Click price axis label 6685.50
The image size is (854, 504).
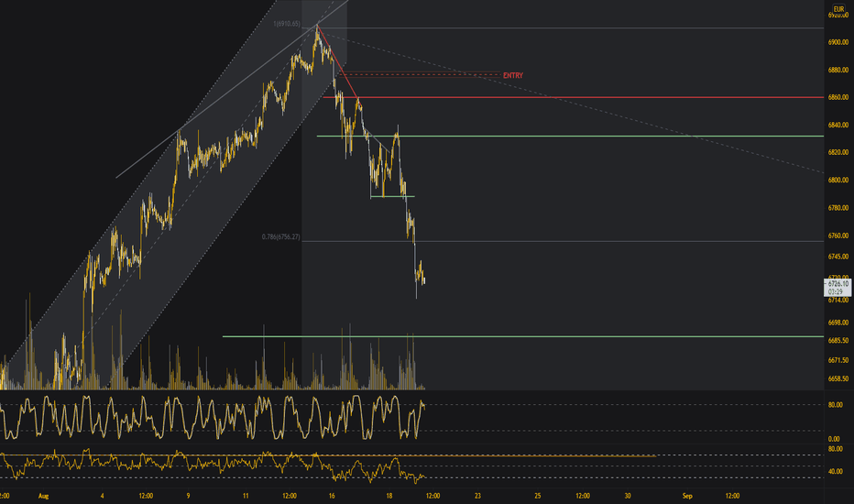click(x=838, y=341)
